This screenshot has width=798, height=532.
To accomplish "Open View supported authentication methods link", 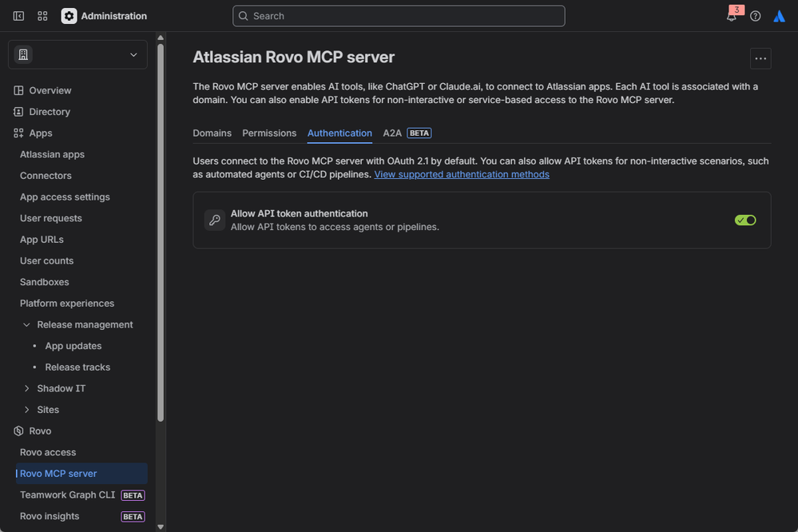I will tap(462, 174).
